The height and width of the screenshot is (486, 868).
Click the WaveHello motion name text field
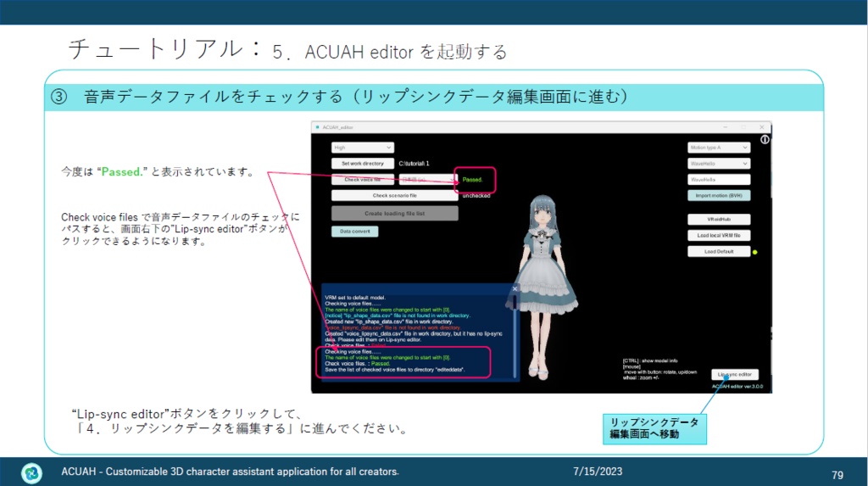[x=719, y=180]
